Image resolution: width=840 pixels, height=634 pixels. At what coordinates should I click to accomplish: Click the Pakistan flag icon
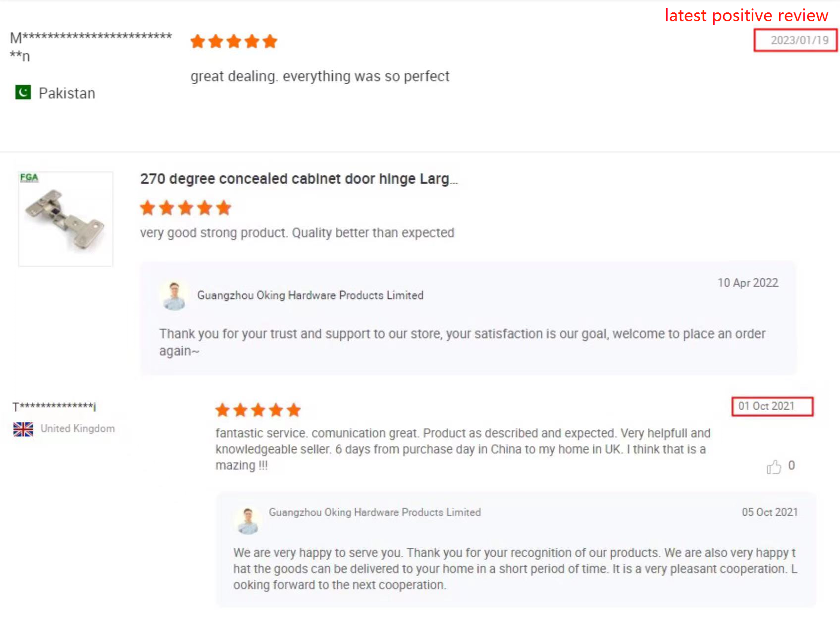(23, 93)
